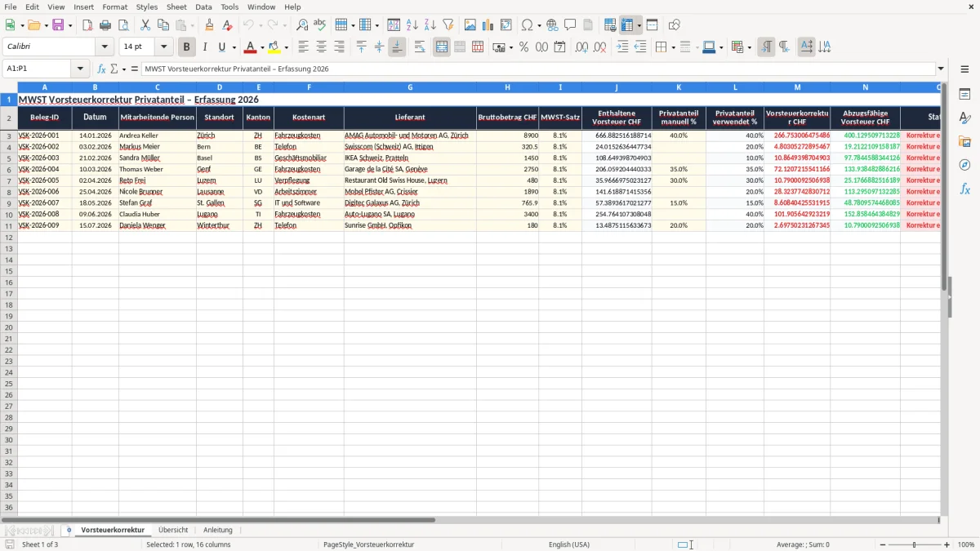
Task: Expand the Name Box dropdown
Action: 80,69
